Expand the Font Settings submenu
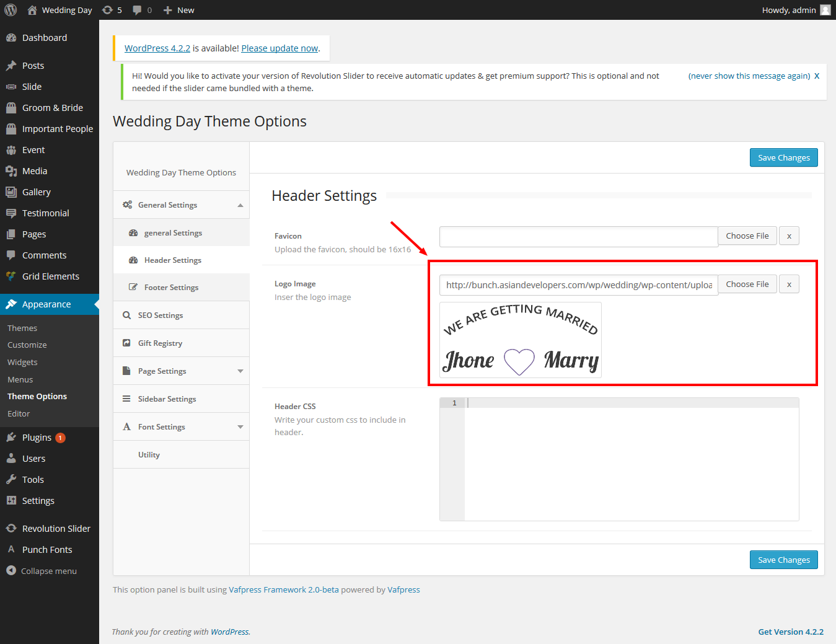This screenshot has height=644, width=836. tap(240, 427)
